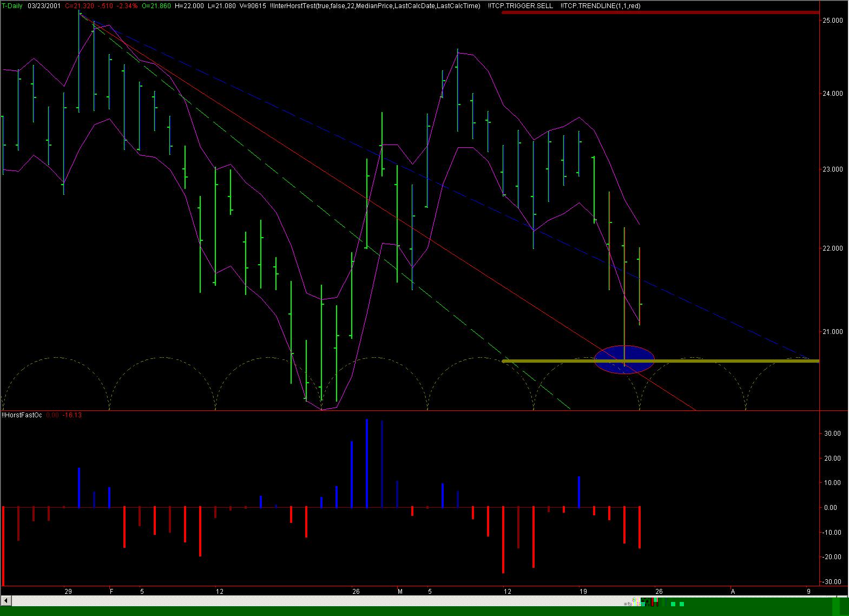Select the !!InterHorstTest indicator label

point(374,5)
